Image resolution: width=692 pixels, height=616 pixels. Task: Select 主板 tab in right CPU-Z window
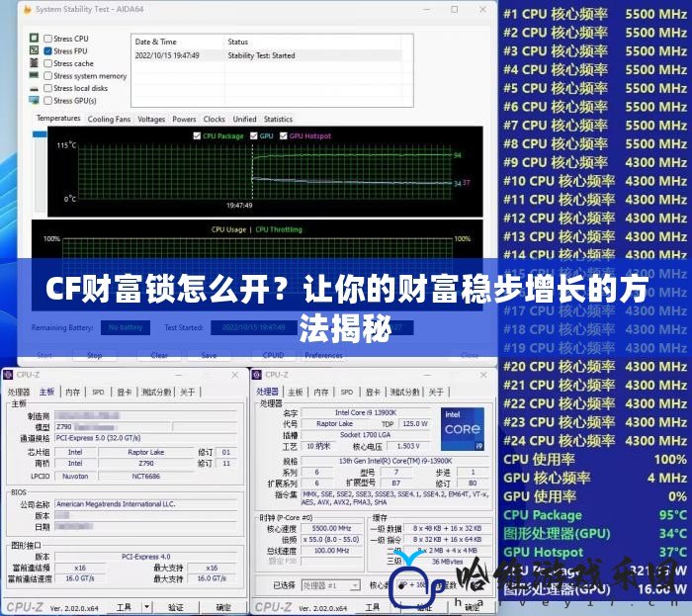tap(296, 392)
